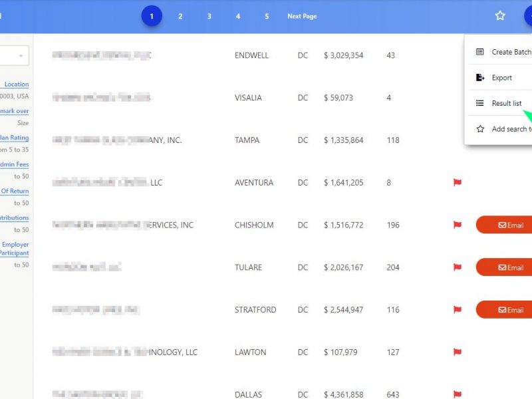The width and height of the screenshot is (532, 399).
Task: Open Result list from the menu
Action: click(506, 103)
